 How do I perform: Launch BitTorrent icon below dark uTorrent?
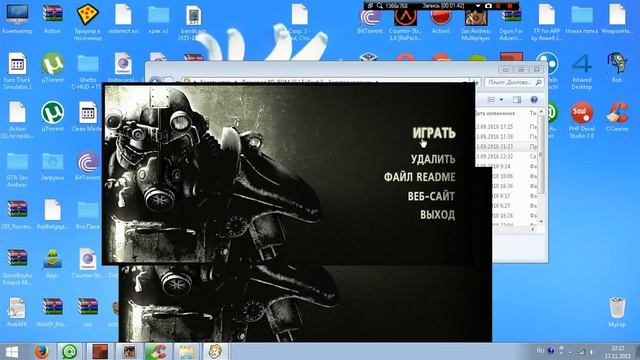87,166
